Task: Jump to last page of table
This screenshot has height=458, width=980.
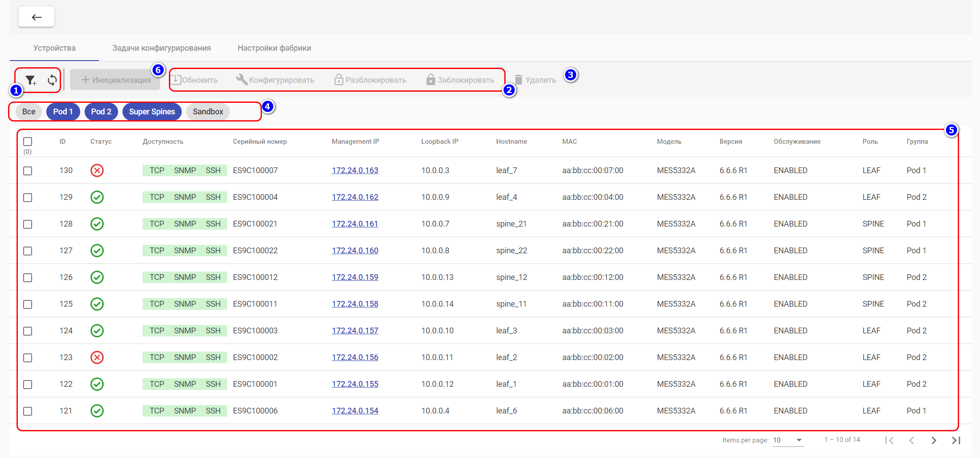Action: click(x=956, y=440)
